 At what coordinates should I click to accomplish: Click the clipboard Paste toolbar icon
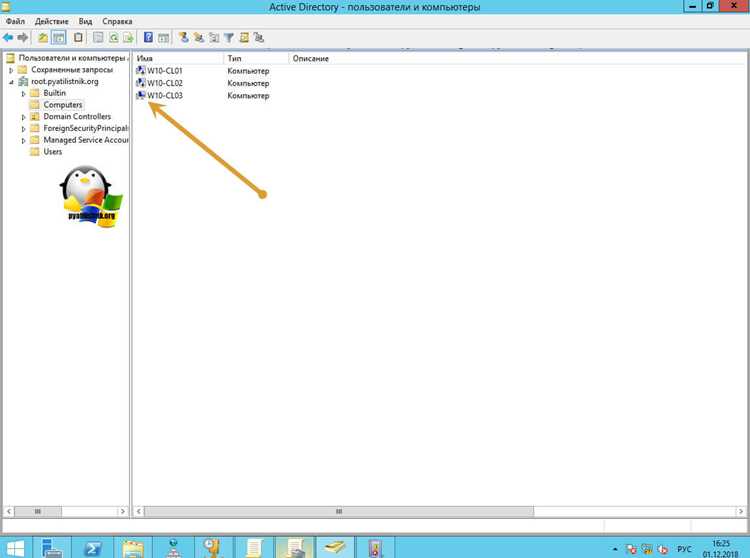point(78,38)
